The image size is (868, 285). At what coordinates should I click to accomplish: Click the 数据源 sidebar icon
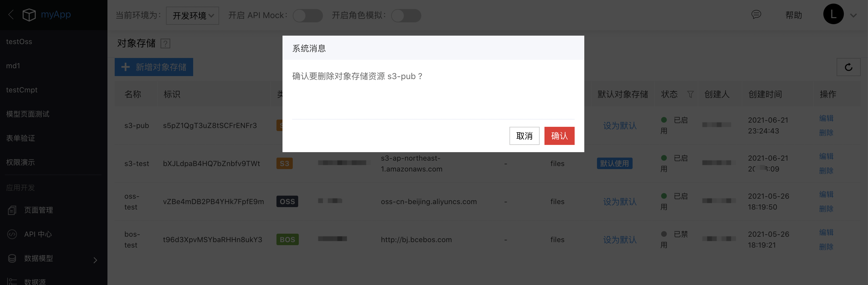click(12, 281)
